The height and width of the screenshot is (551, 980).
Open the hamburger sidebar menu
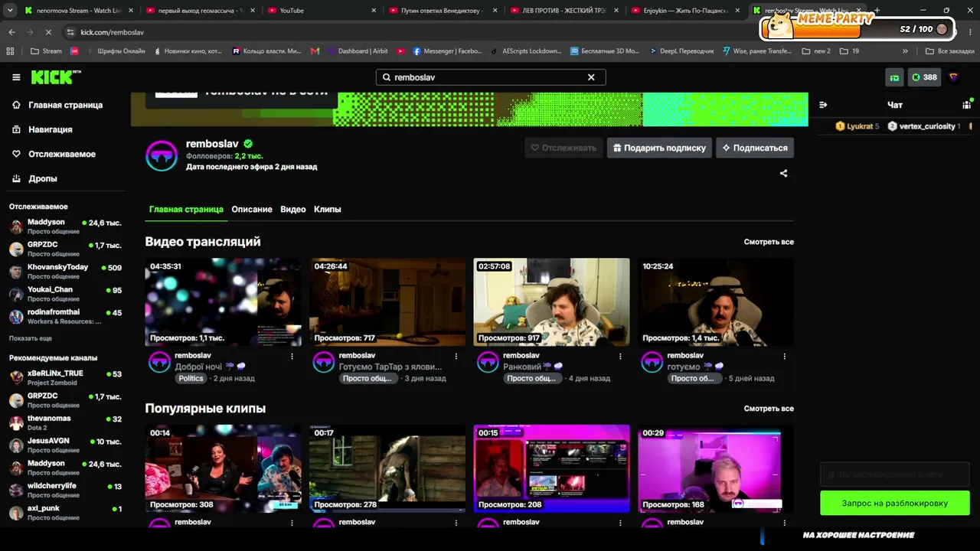click(16, 77)
